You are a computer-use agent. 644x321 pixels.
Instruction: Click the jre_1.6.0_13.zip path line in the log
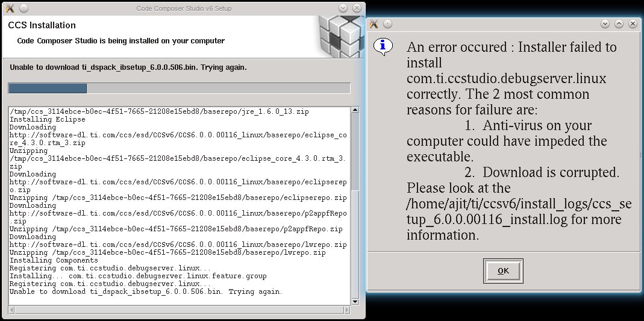coord(160,111)
